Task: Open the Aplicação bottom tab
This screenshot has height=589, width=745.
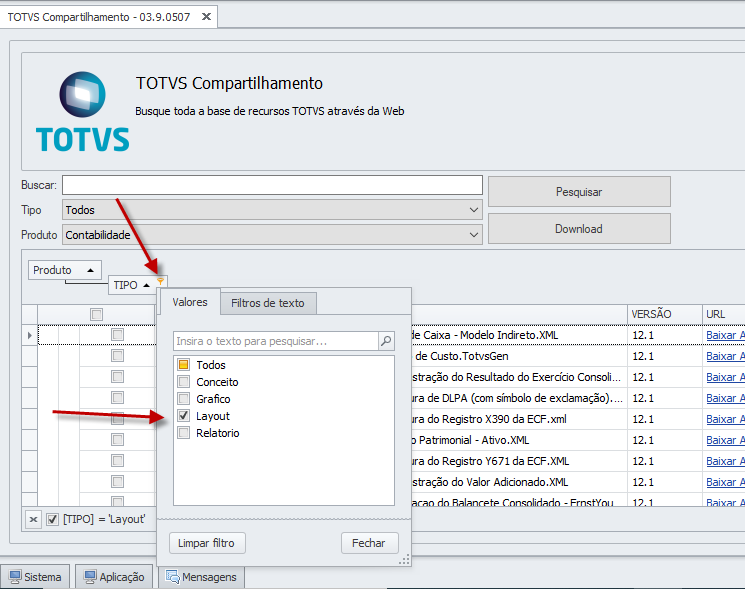Action: click(x=114, y=577)
